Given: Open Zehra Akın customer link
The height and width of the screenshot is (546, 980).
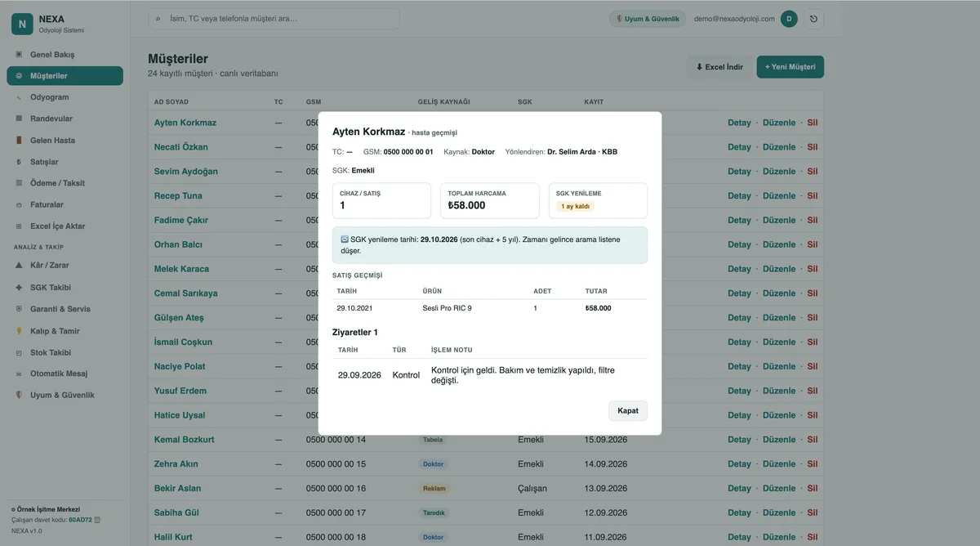Looking at the screenshot, I should [176, 464].
